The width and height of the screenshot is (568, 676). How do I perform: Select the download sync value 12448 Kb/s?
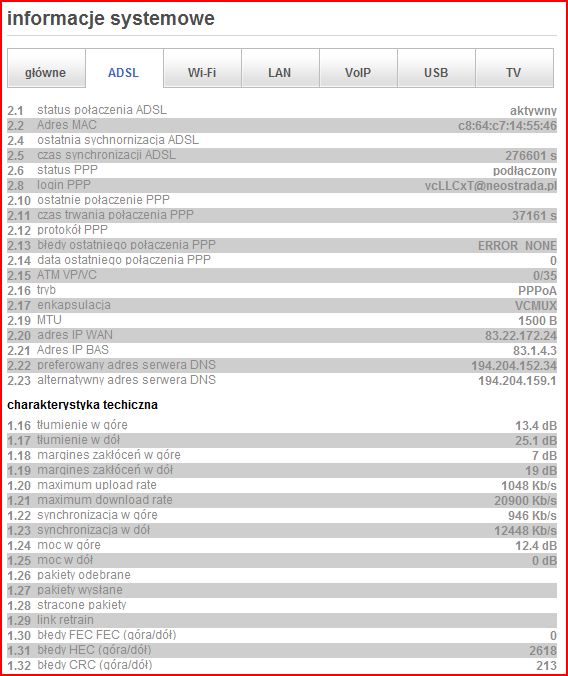tap(525, 530)
